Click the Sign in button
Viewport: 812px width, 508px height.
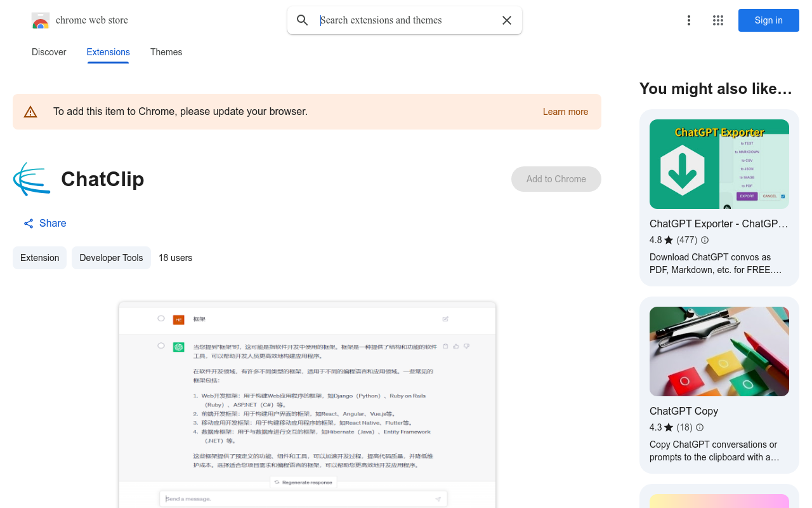tap(769, 20)
